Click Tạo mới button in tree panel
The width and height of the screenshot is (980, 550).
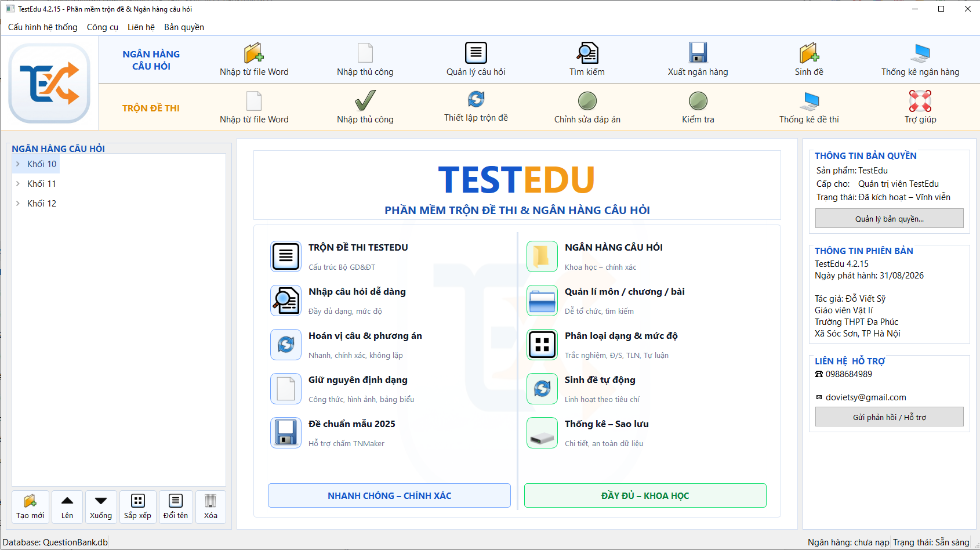[x=30, y=507]
